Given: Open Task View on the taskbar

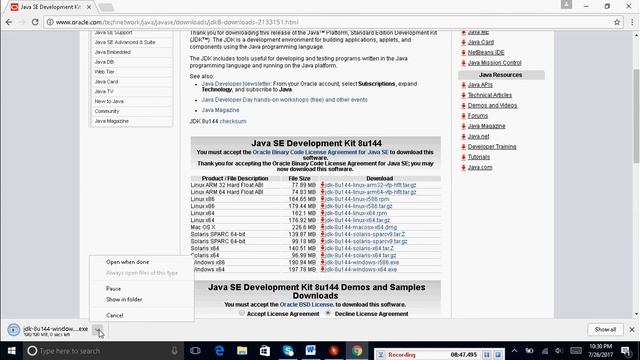Looking at the screenshot, I should [x=195, y=351].
